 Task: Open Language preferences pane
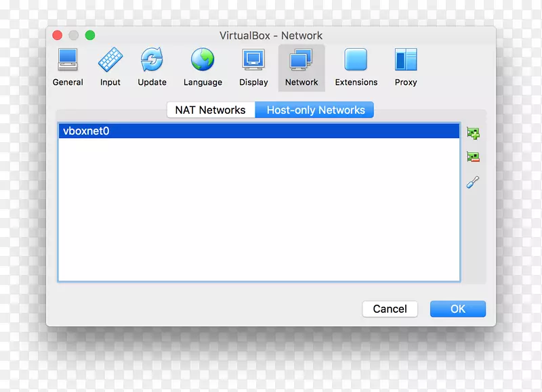point(203,66)
